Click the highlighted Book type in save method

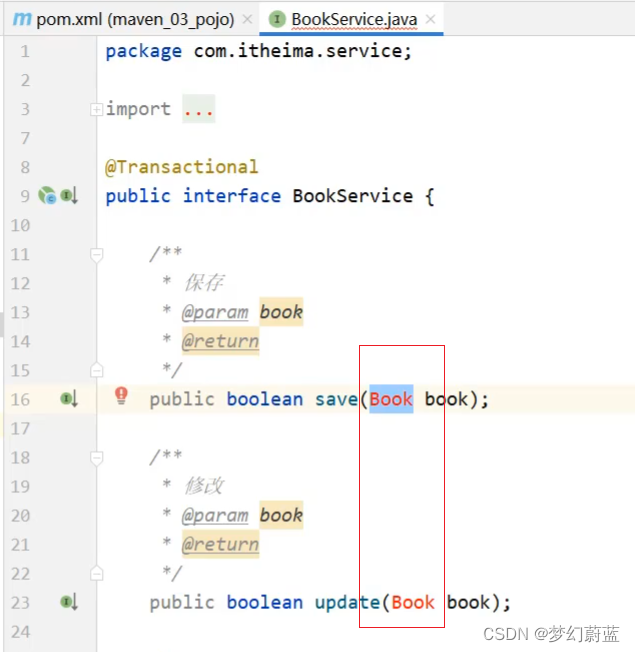point(391,399)
